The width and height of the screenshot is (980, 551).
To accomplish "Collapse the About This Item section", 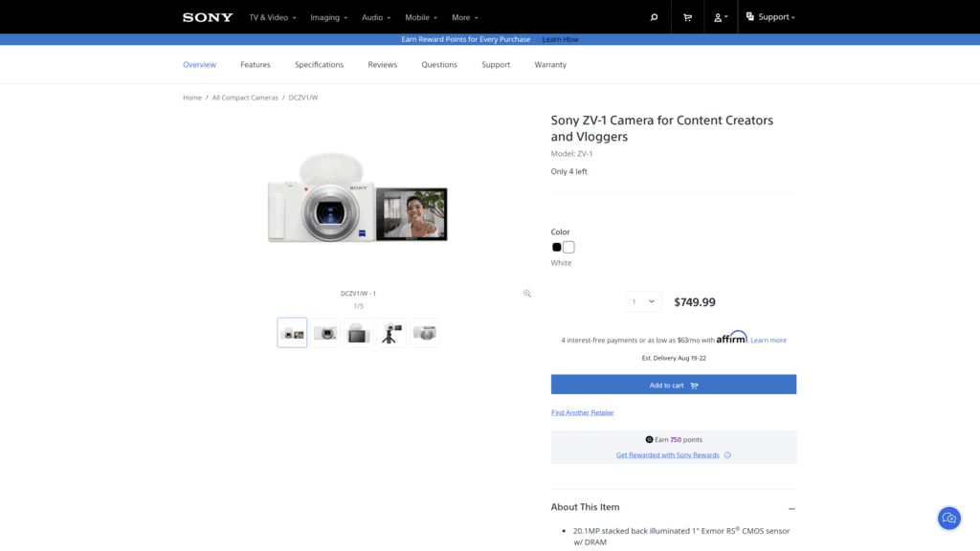I will click(x=791, y=509).
